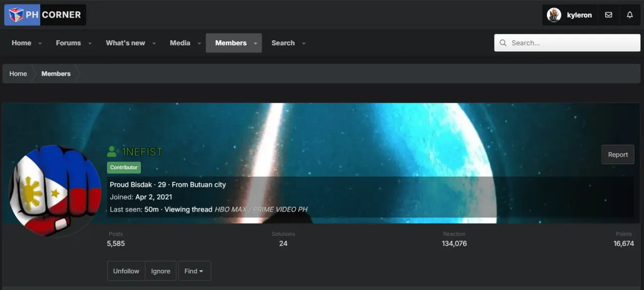Click the Ignore button
644x290 pixels.
coord(160,271)
